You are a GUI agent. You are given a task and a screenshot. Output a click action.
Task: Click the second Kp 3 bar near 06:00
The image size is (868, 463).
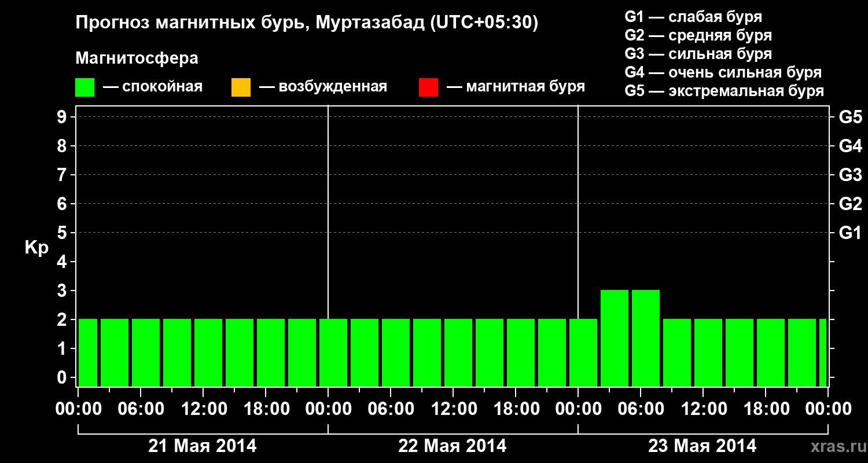[646, 338]
